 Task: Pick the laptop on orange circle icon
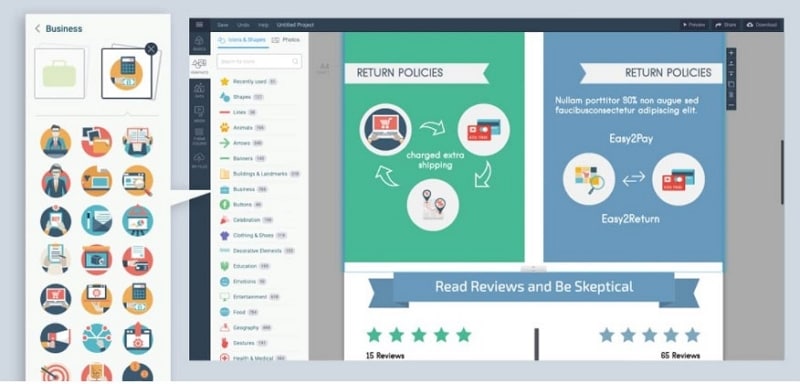click(x=96, y=181)
